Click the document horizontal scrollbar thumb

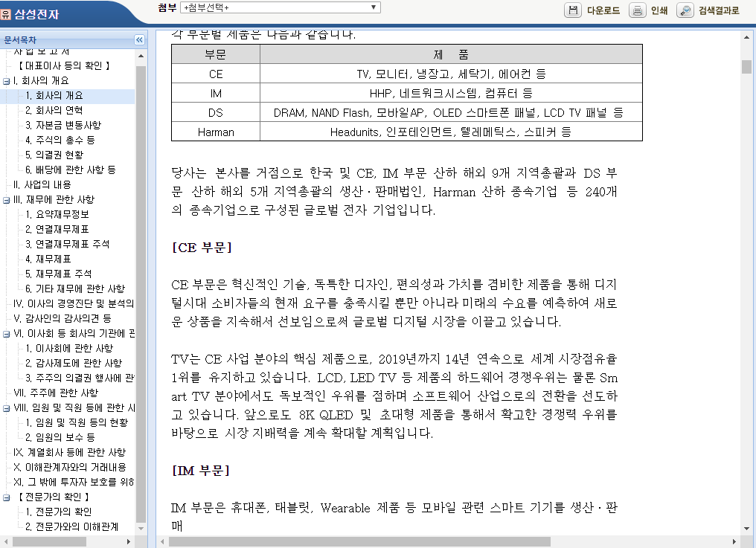pyautogui.click(x=359, y=542)
